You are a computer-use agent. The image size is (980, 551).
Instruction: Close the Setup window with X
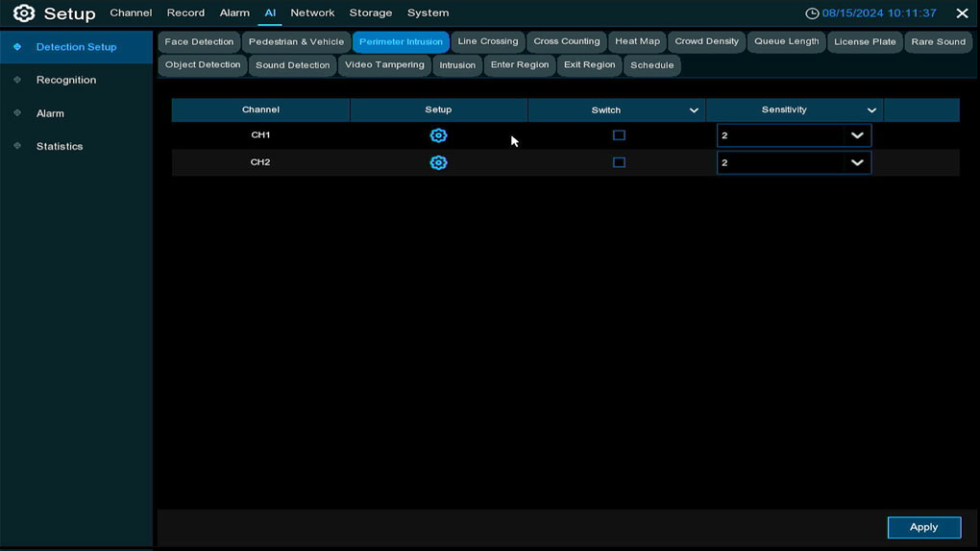tap(962, 13)
